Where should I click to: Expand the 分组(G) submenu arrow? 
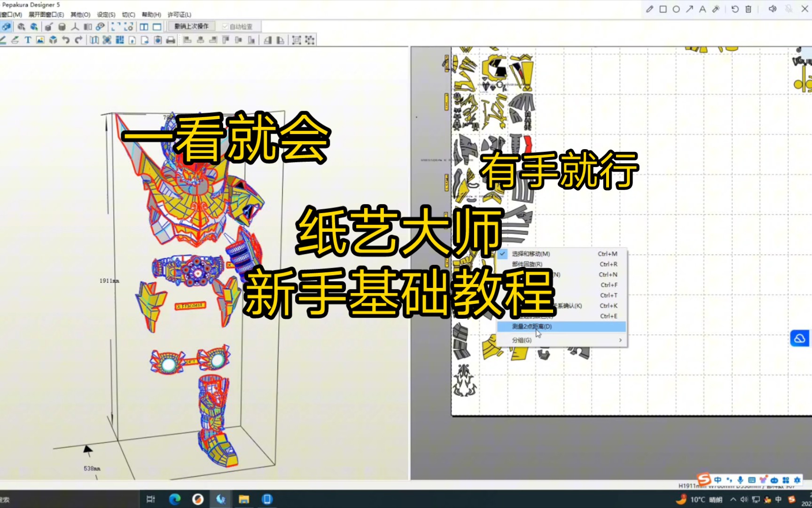tap(620, 340)
